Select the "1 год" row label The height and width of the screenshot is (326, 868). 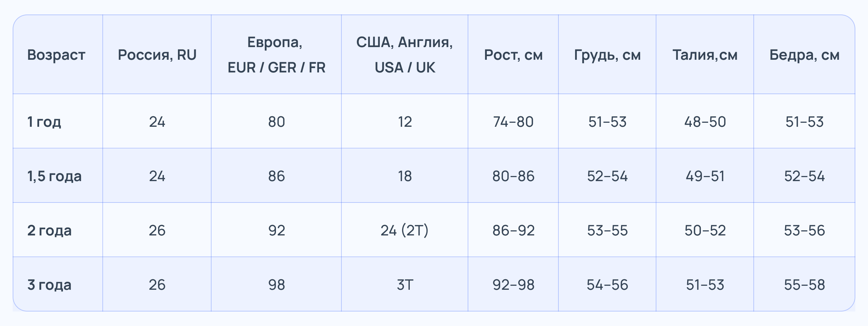(44, 122)
